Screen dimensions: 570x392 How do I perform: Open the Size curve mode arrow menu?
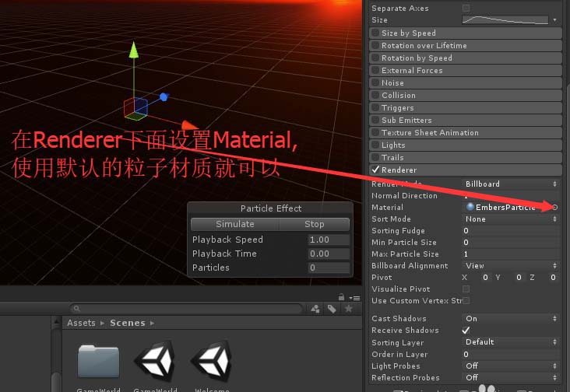coord(554,20)
